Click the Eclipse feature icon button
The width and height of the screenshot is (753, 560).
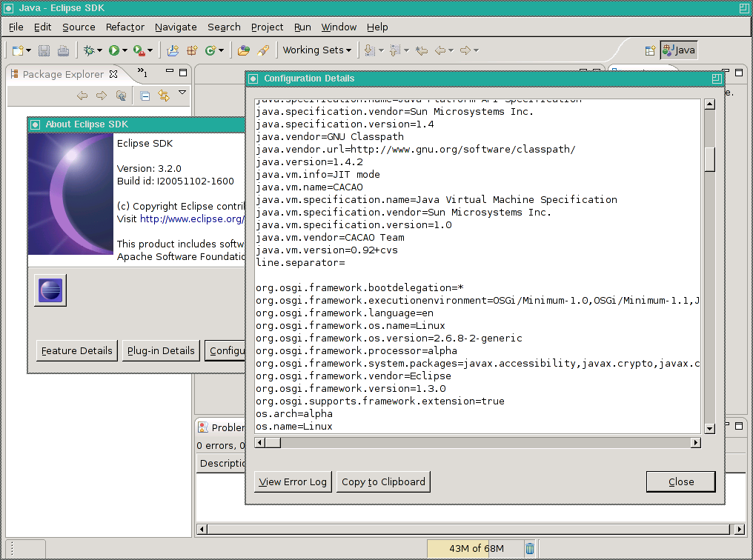click(50, 290)
